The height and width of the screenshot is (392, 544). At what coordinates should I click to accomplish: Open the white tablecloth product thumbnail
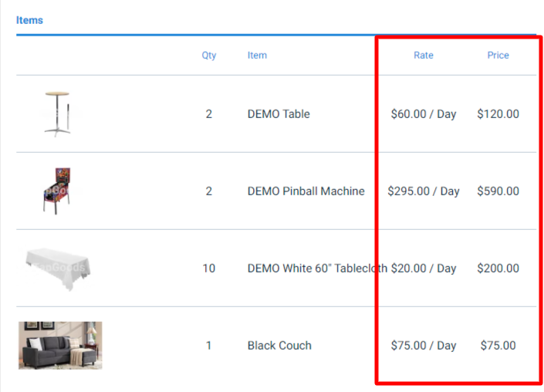[58, 269]
